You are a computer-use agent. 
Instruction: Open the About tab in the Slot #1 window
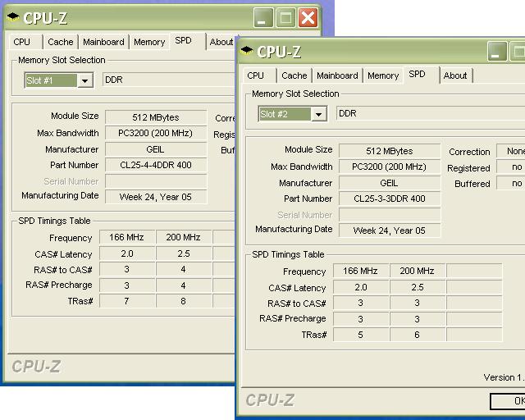click(x=221, y=42)
